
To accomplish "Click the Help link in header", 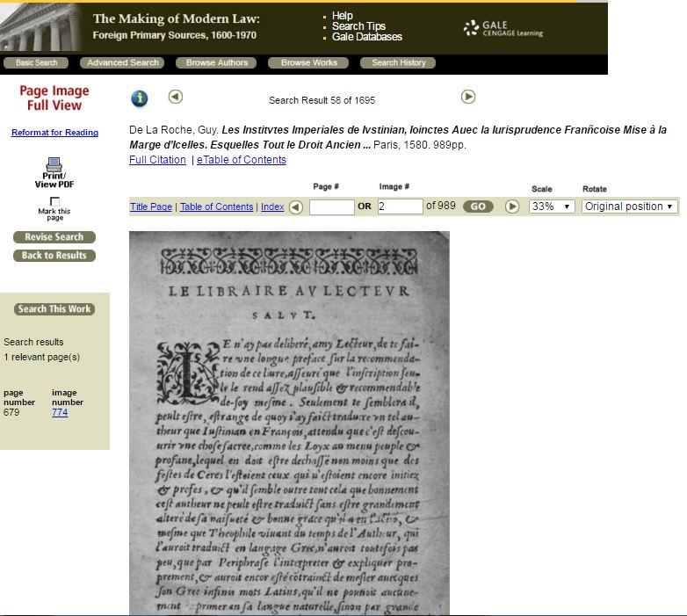I will coord(343,16).
